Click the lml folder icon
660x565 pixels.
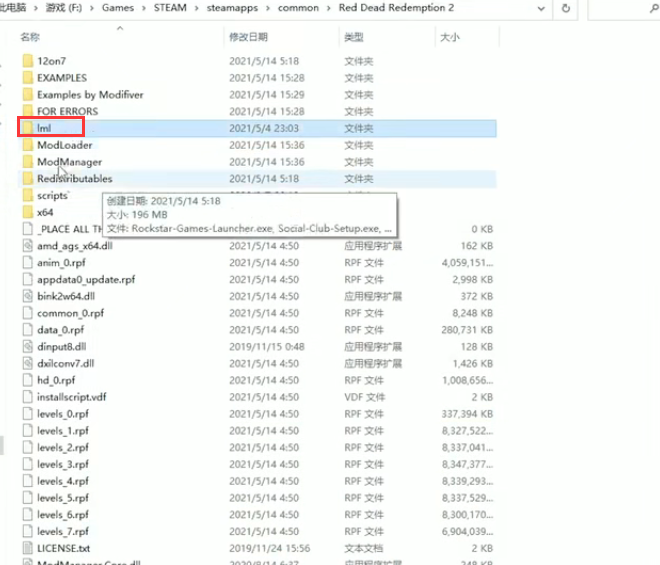point(28,128)
